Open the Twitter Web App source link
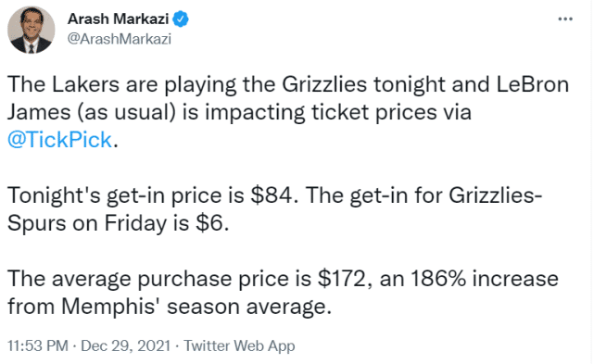Screen dimensions: 594x364 click(239, 345)
